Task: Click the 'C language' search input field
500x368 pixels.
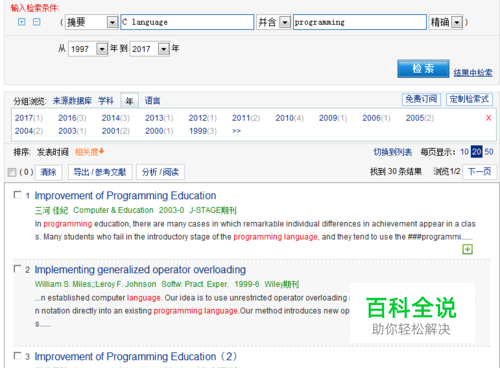Action: (187, 22)
